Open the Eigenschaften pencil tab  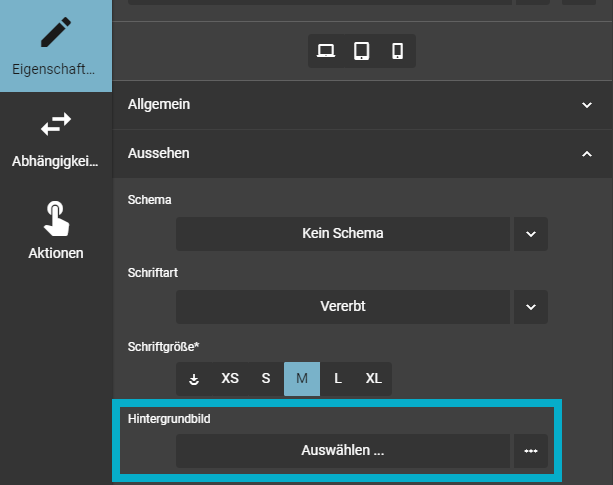[56, 46]
